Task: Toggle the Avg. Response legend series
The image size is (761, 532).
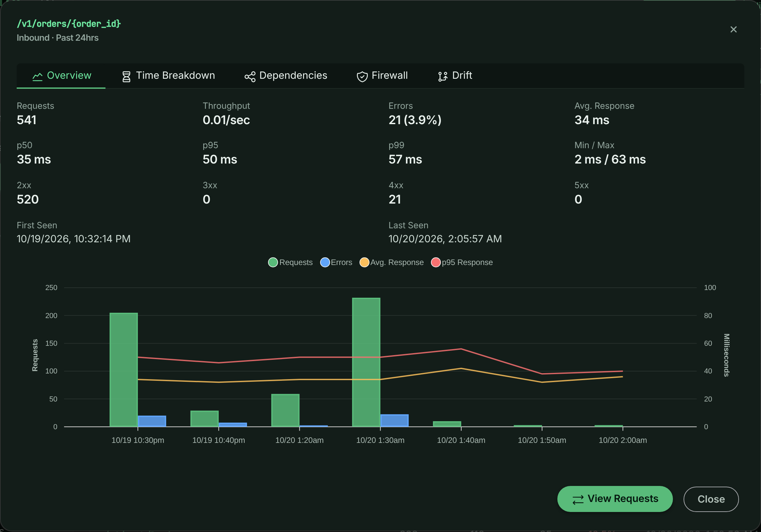Action: [x=392, y=262]
